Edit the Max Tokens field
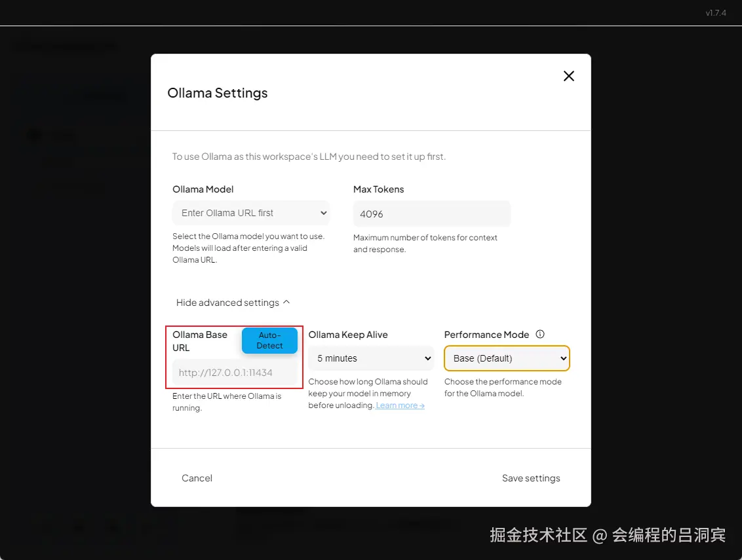This screenshot has height=560, width=742. click(x=431, y=214)
